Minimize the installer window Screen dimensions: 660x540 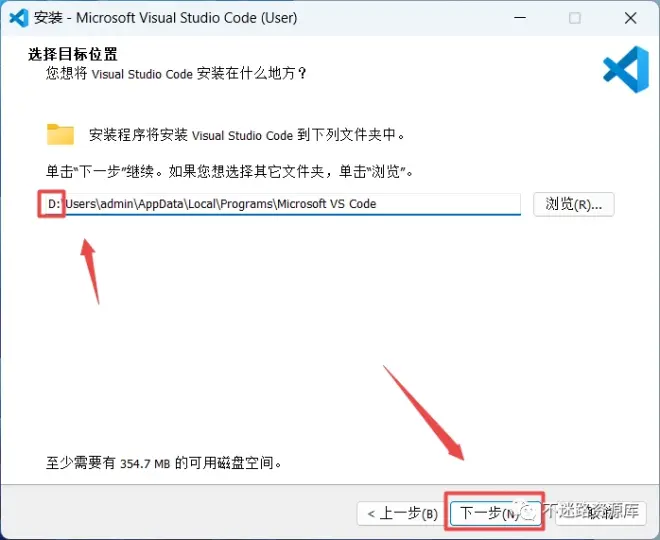tap(520, 18)
